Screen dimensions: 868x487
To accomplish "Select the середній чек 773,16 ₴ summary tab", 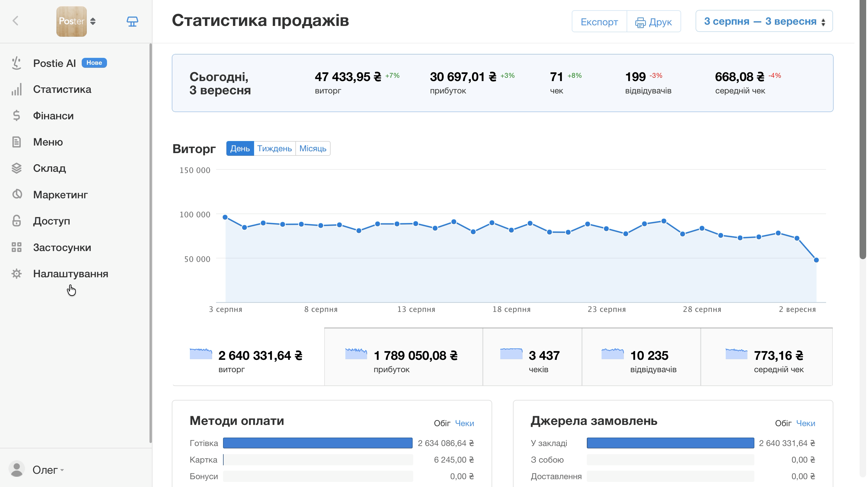I will point(766,357).
